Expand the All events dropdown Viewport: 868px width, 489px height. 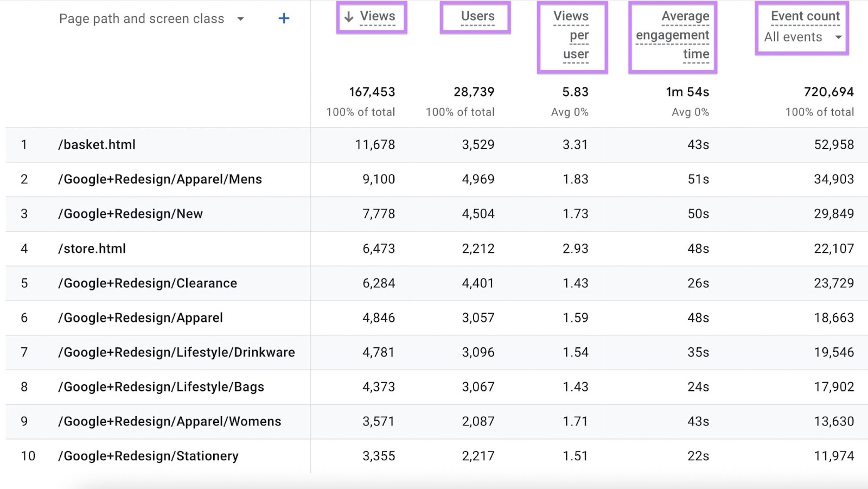click(x=838, y=37)
